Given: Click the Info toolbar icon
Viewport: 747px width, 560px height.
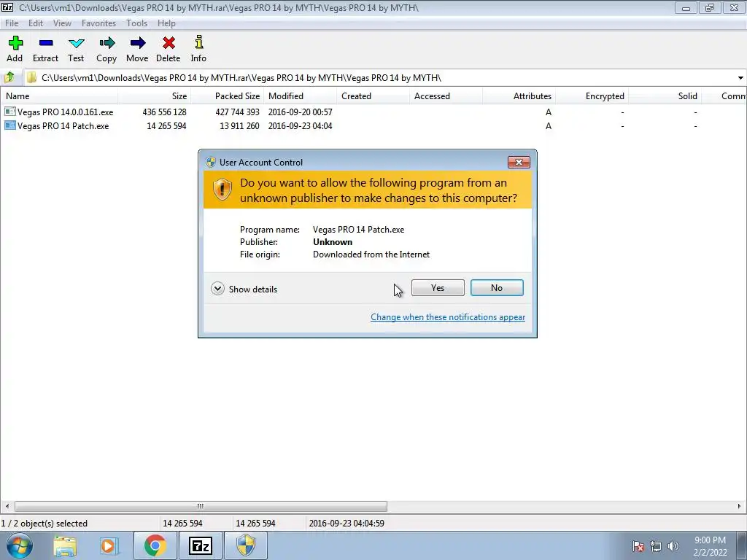Looking at the screenshot, I should (198, 42).
